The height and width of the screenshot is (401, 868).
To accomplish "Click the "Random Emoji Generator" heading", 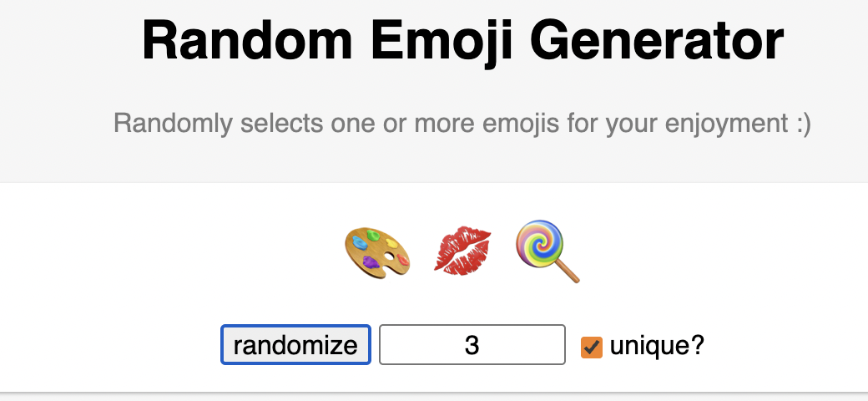I will (x=463, y=42).
